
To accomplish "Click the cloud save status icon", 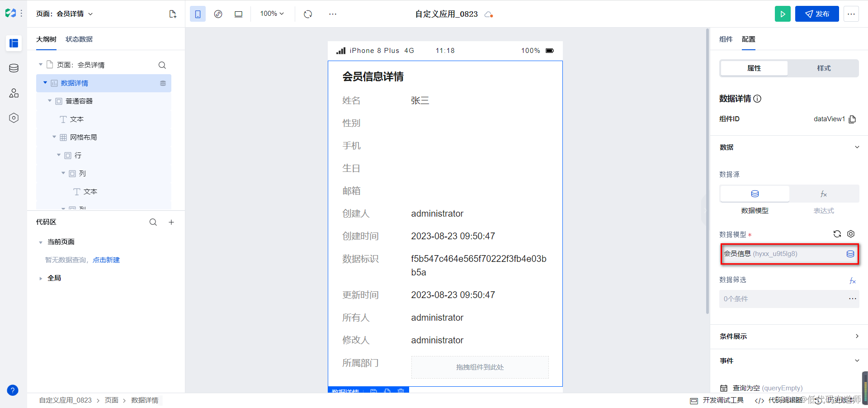I will tap(488, 14).
